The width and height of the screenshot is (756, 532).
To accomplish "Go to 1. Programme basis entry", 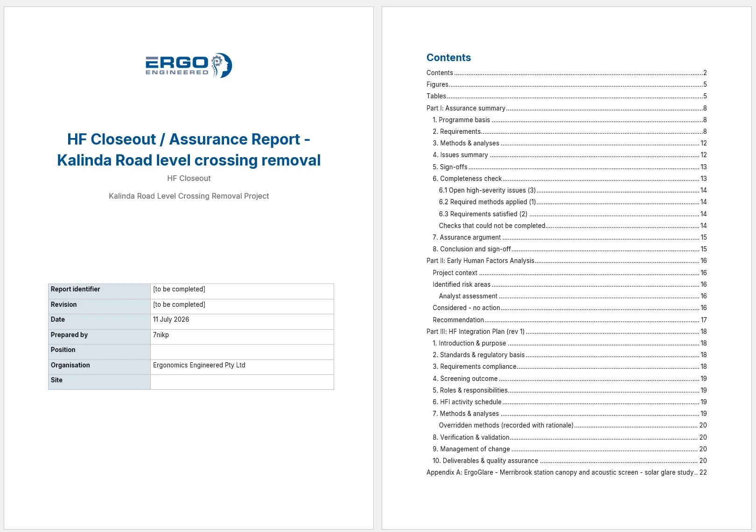I will [x=569, y=120].
